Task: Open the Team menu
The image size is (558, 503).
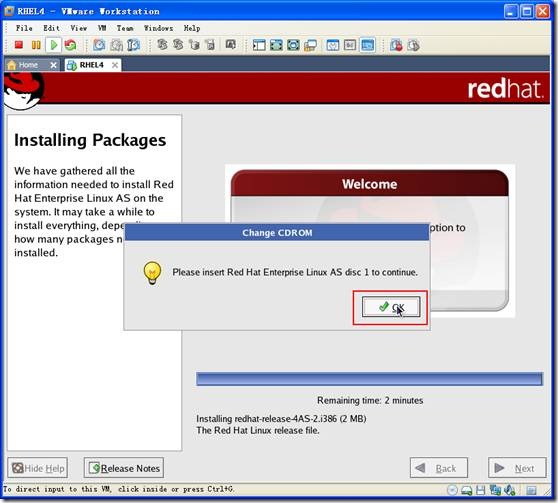Action: click(125, 28)
